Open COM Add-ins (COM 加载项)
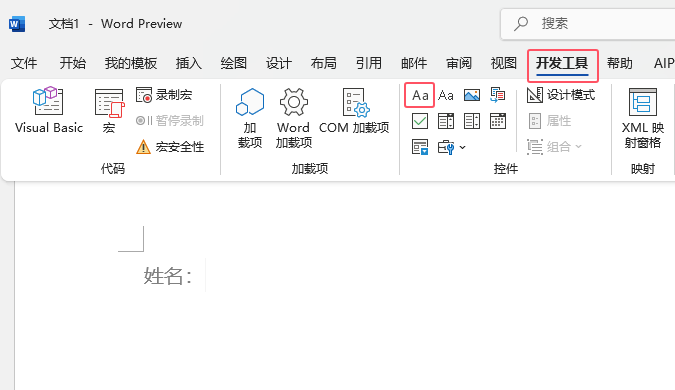Viewport: 675px width, 390px height. point(354,111)
